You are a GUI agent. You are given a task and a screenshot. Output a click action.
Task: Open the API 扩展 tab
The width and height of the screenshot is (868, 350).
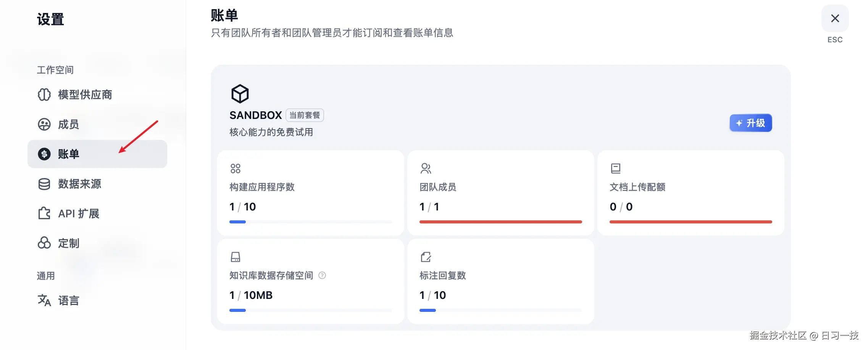click(79, 214)
